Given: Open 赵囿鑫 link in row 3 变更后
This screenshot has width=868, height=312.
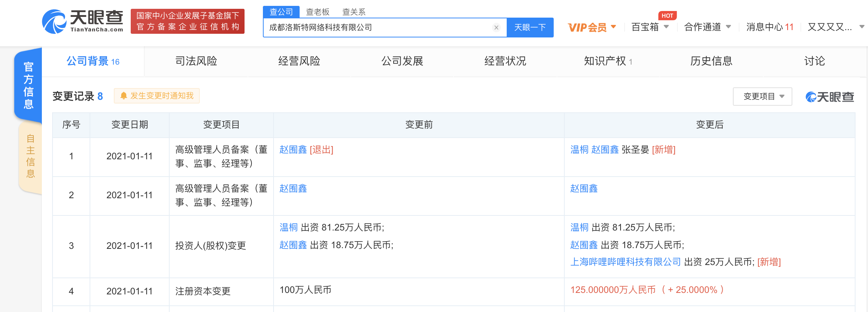Looking at the screenshot, I should [584, 245].
